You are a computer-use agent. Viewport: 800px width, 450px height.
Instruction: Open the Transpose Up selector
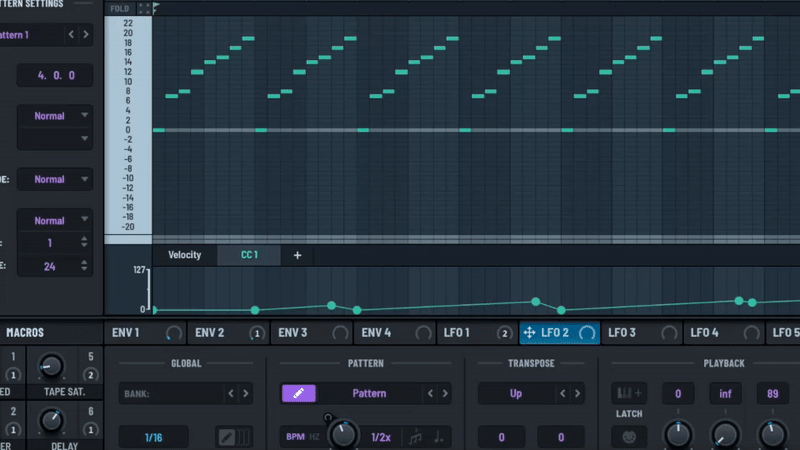pyautogui.click(x=516, y=394)
